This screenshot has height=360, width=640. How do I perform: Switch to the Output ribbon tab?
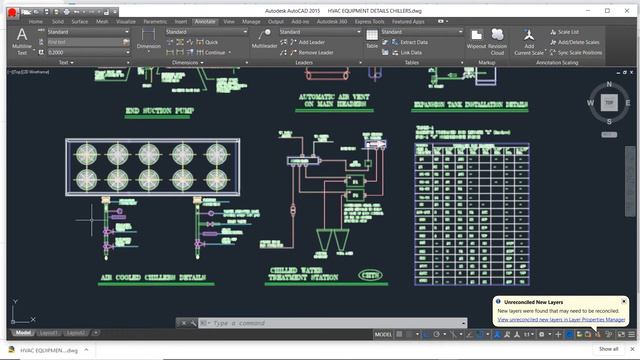(x=276, y=22)
